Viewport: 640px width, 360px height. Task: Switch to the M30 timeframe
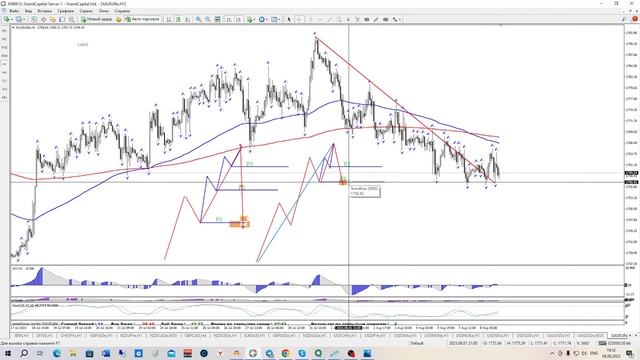click(4, 56)
